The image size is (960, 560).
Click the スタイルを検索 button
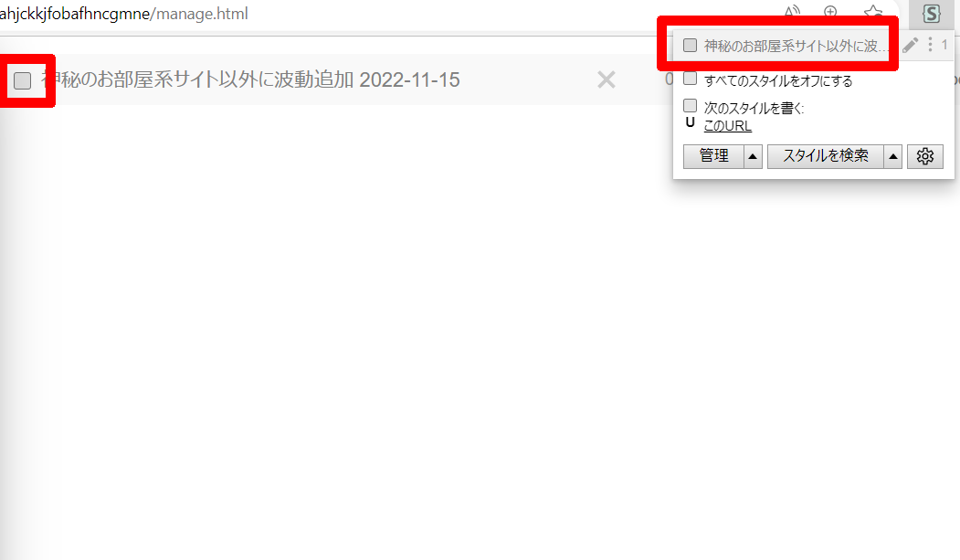point(826,156)
